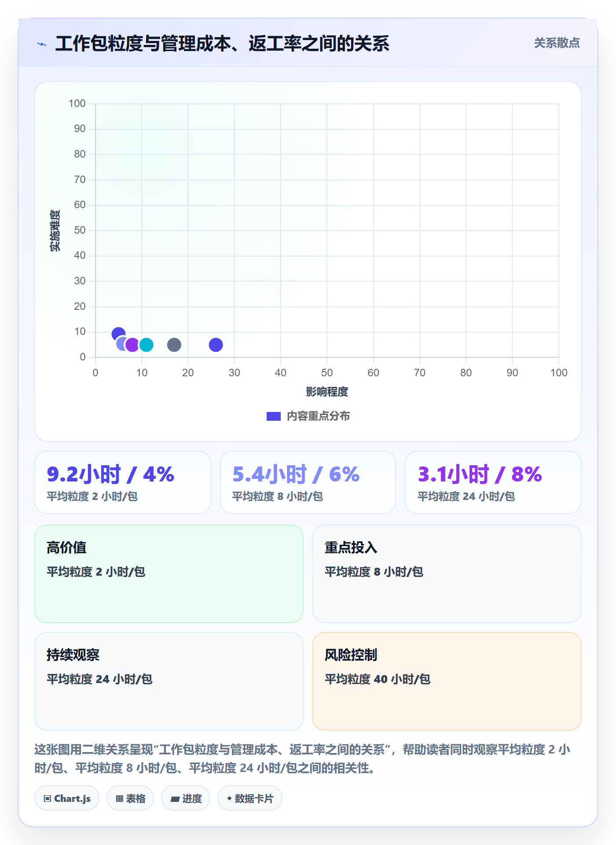616x845 pixels.
Task: Select the cyan scatter point
Action: (146, 345)
